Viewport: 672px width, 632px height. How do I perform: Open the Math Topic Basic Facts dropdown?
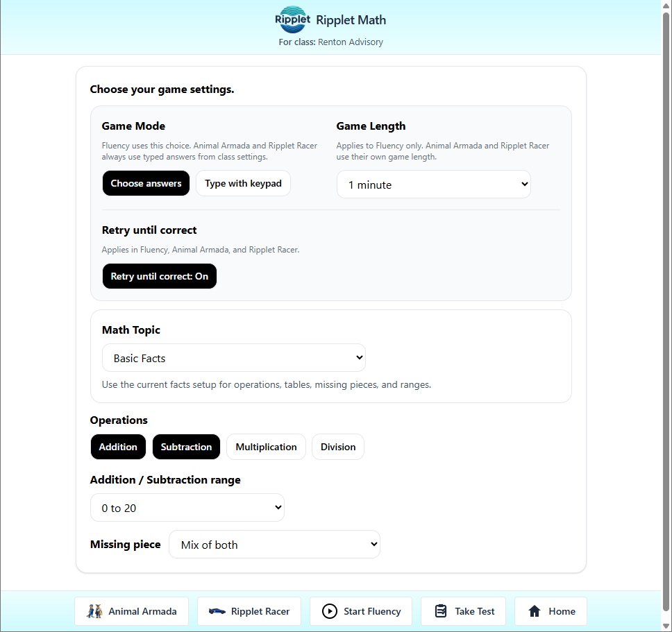pyautogui.click(x=233, y=357)
